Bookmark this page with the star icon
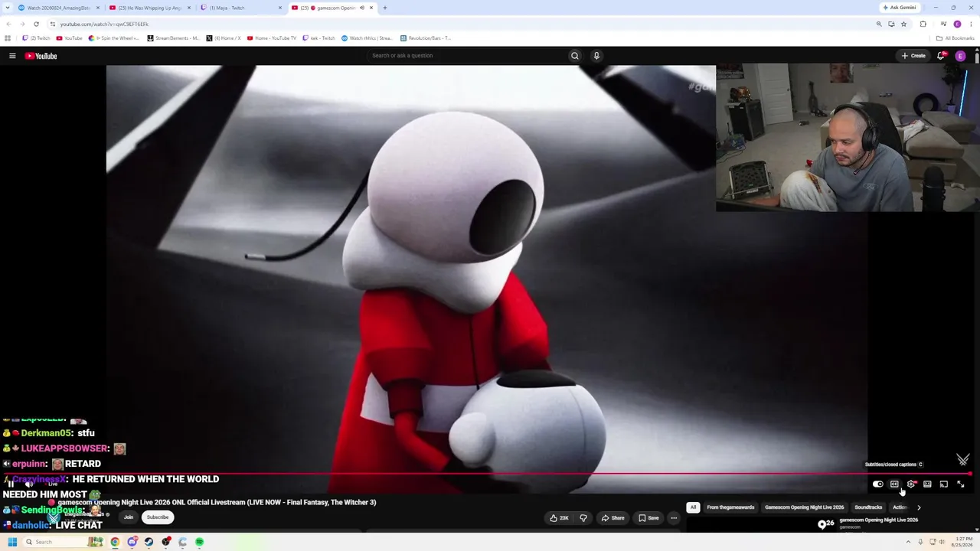The image size is (980, 551). pyautogui.click(x=903, y=24)
